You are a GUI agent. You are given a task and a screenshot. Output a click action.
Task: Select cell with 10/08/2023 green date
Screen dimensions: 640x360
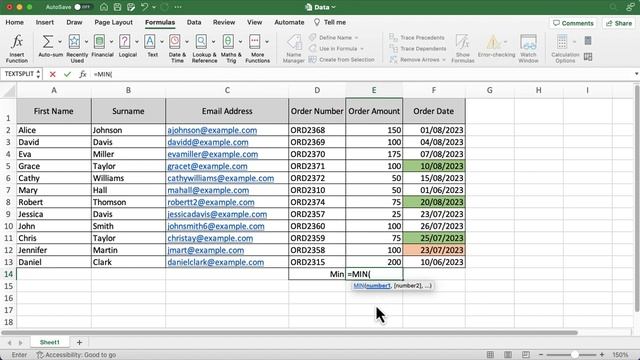tap(433, 166)
